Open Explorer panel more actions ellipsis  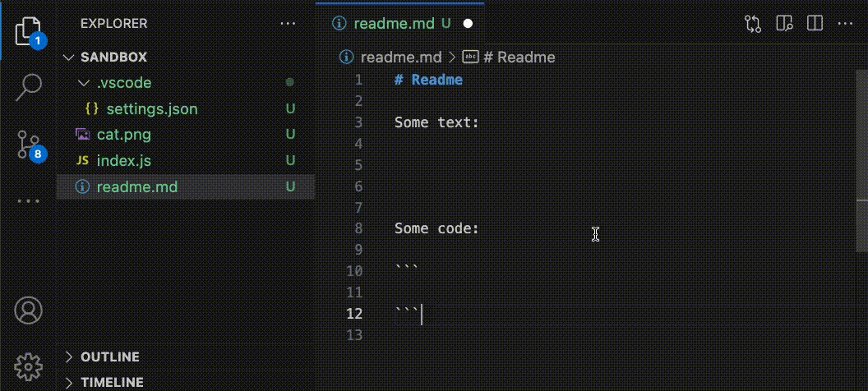click(289, 24)
